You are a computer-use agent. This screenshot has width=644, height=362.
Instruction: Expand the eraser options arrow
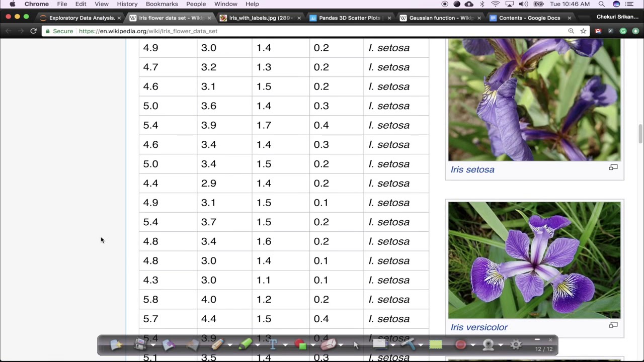(x=341, y=345)
